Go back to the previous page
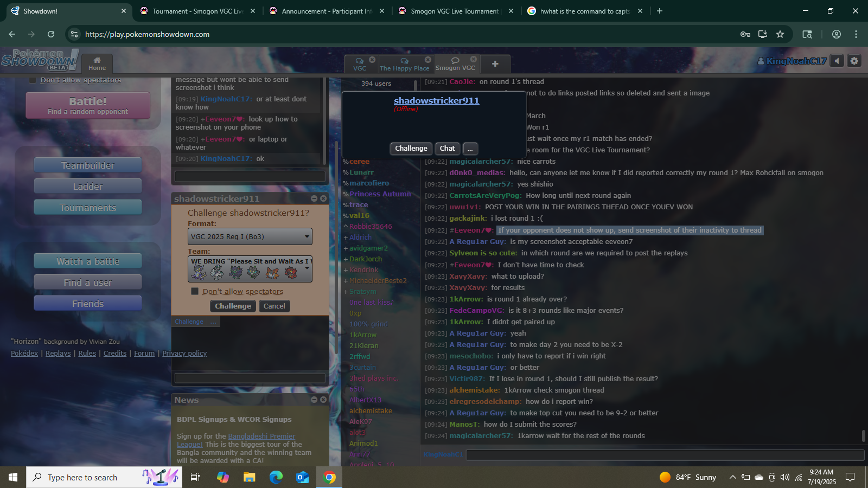The height and width of the screenshot is (488, 868). 12,34
